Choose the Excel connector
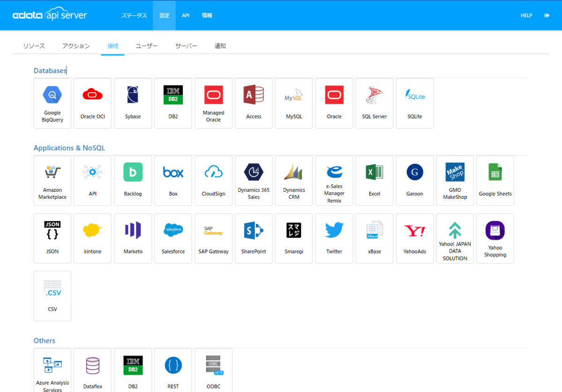 (x=375, y=181)
